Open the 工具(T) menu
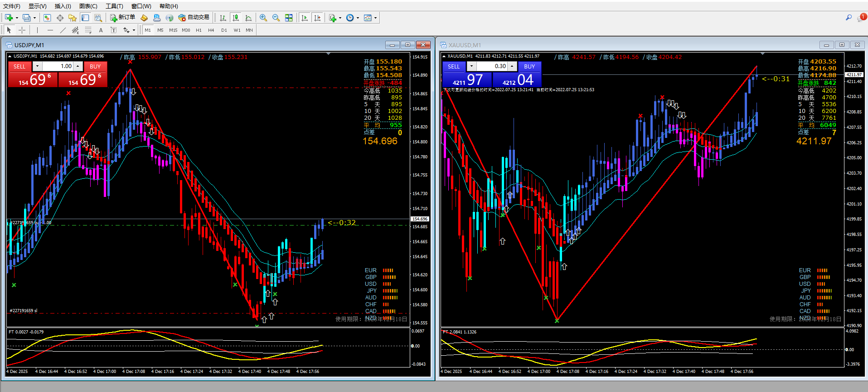 [114, 6]
